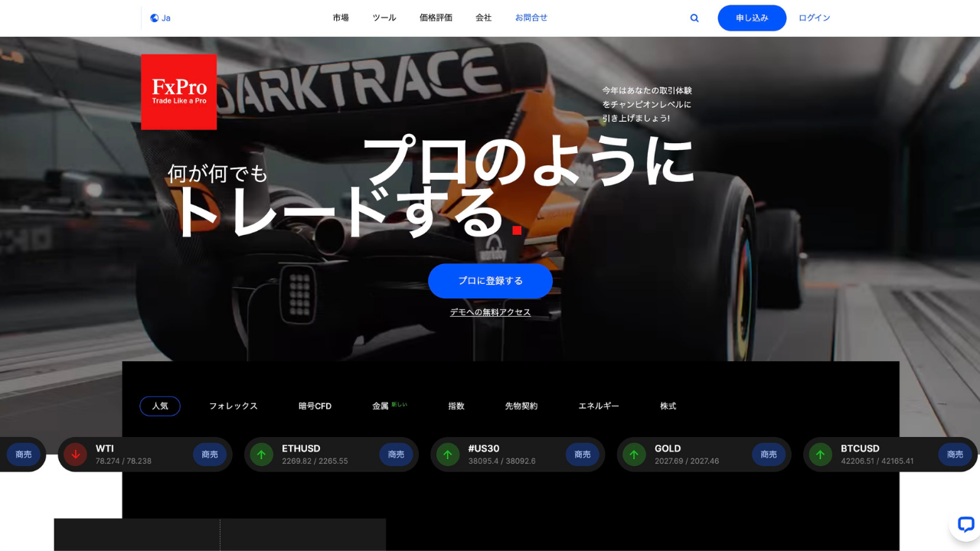Click the ETHUSD price 2269.82 / 2265.55
This screenshot has width=980, height=551.
[315, 461]
